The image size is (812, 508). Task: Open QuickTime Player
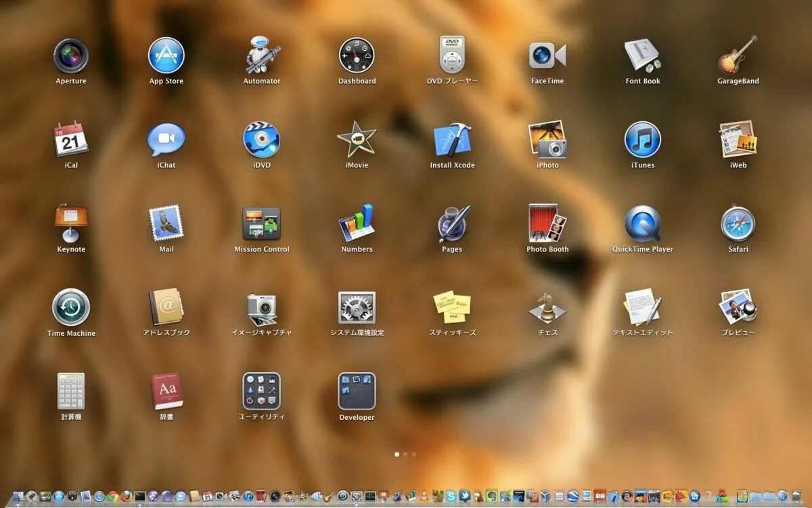click(x=642, y=226)
